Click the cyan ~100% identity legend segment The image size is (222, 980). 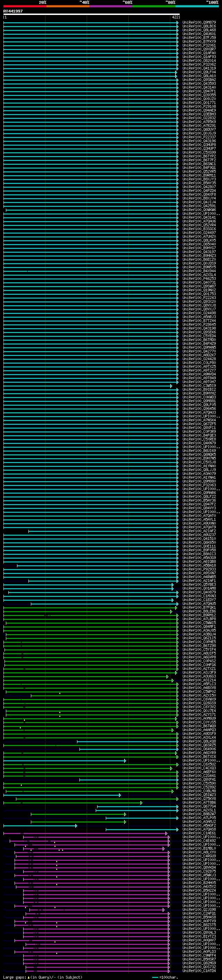pyautogui.click(x=197, y=6)
